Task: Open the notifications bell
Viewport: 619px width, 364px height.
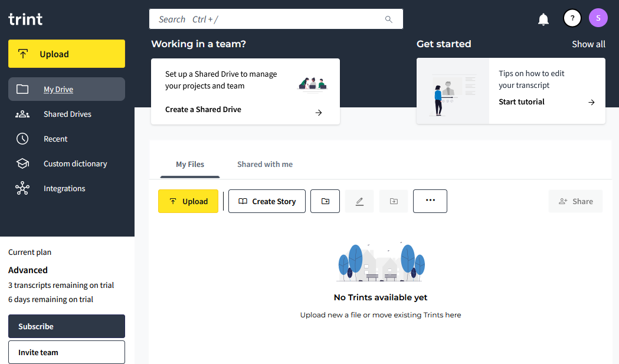Action: [x=543, y=19]
